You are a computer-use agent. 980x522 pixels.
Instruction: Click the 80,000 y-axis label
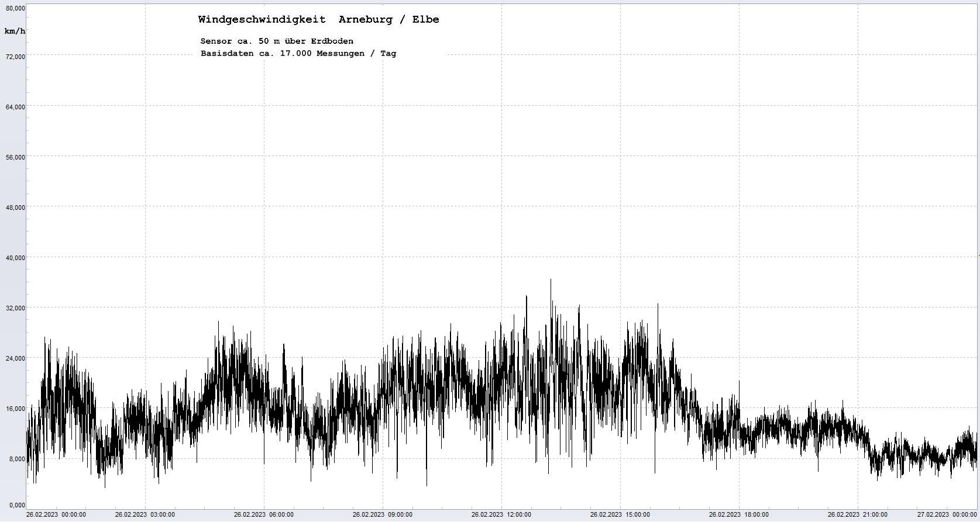15,8
